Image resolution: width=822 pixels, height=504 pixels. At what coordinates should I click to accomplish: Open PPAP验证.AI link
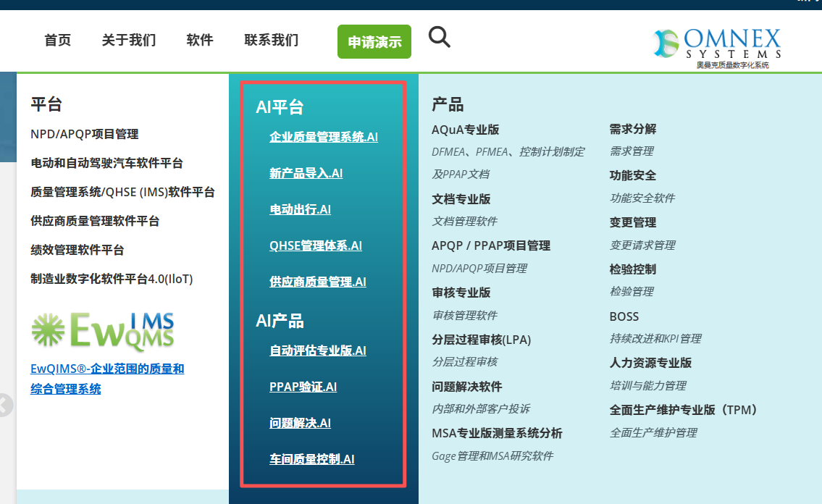coord(303,387)
